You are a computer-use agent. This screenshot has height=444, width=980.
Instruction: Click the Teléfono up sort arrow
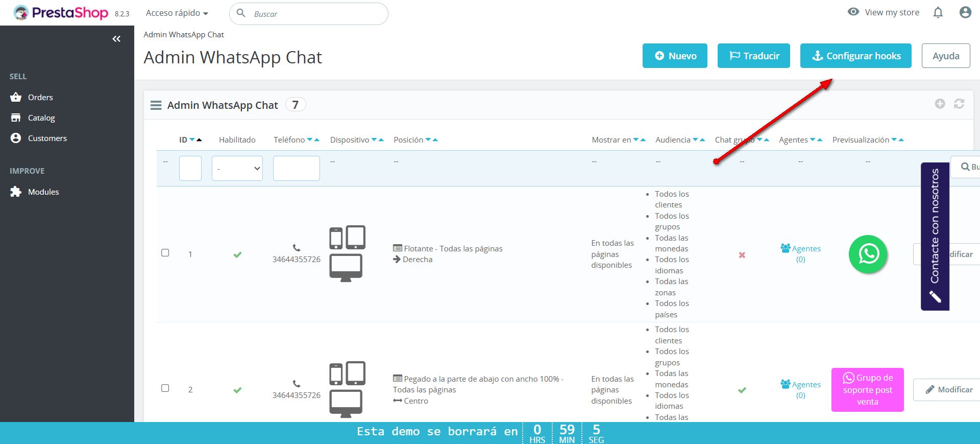pos(317,140)
